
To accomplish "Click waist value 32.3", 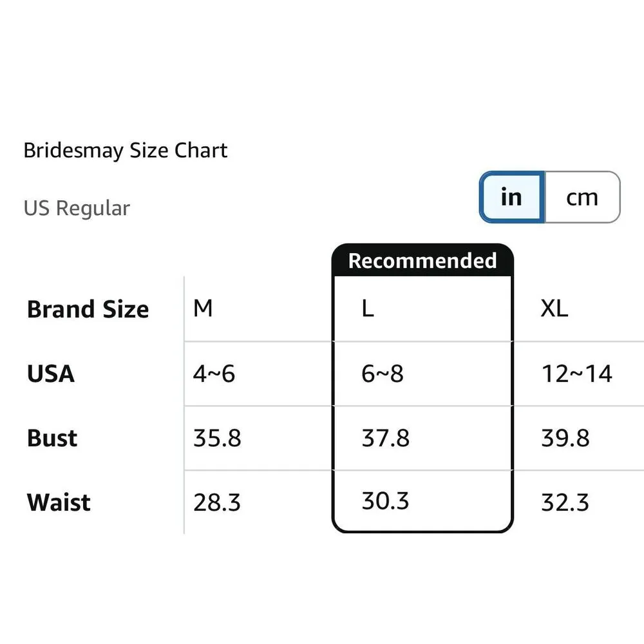I will (x=565, y=502).
